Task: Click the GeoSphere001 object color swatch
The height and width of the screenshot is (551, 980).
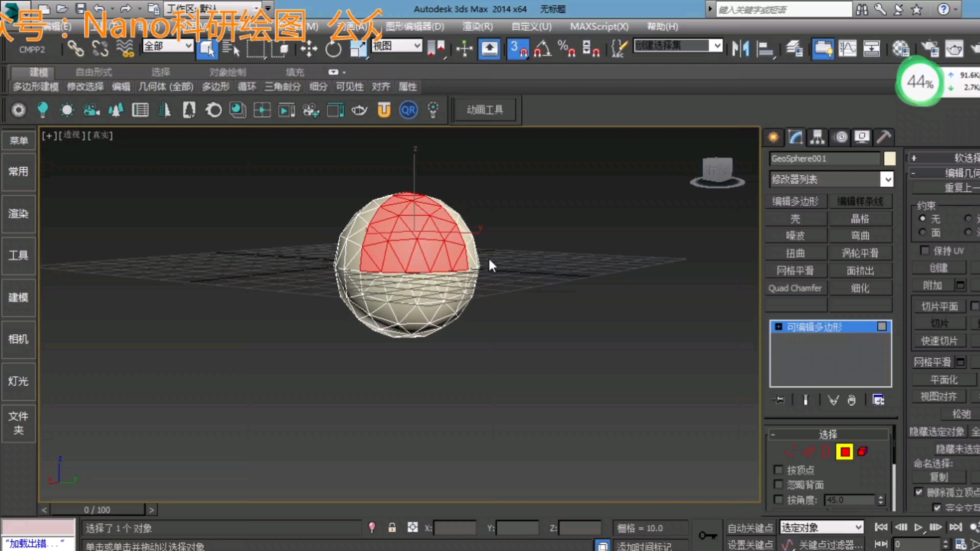Action: [889, 159]
